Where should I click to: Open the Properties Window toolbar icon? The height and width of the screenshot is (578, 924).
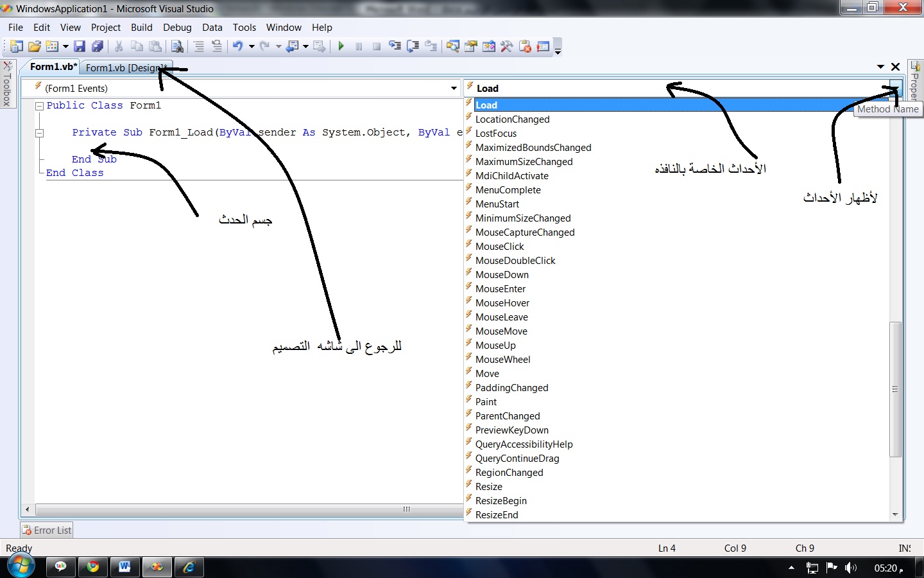[471, 46]
